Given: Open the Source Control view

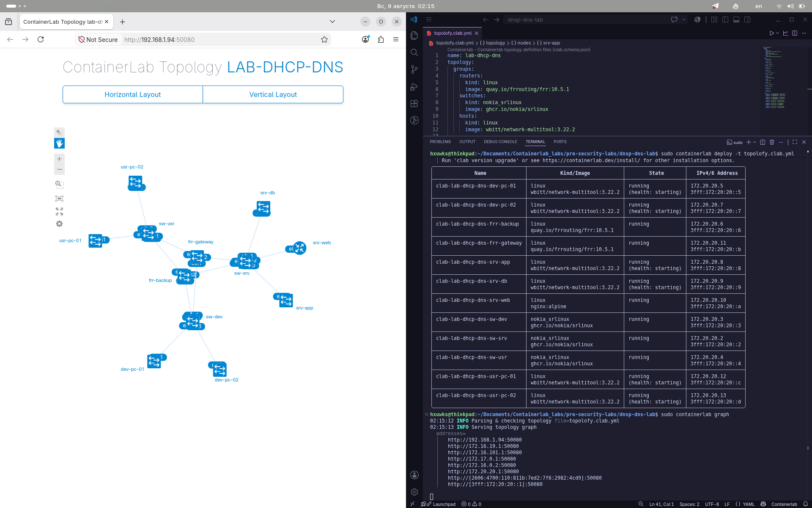Looking at the screenshot, I should point(414,69).
